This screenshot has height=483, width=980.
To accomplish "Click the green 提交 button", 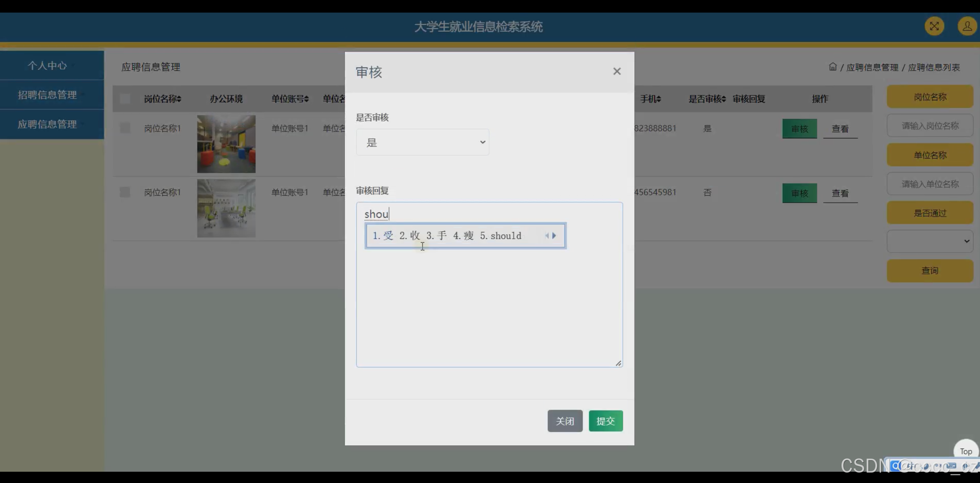I will point(606,421).
